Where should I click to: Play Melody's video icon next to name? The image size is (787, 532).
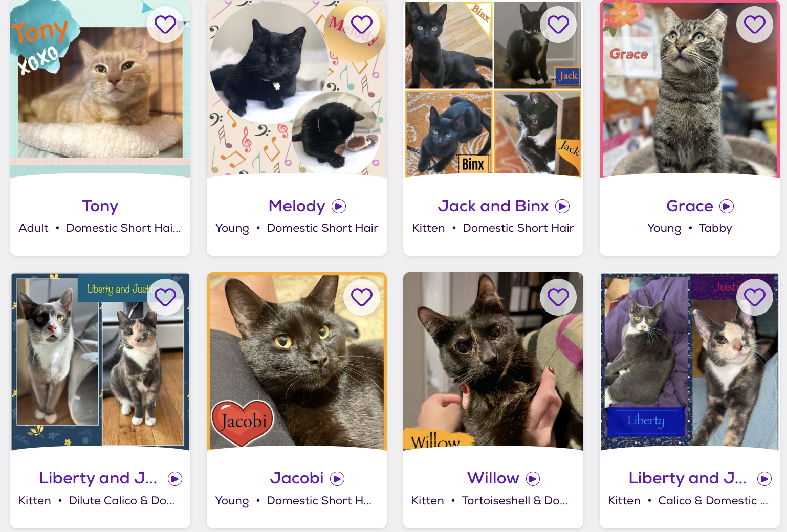339,206
